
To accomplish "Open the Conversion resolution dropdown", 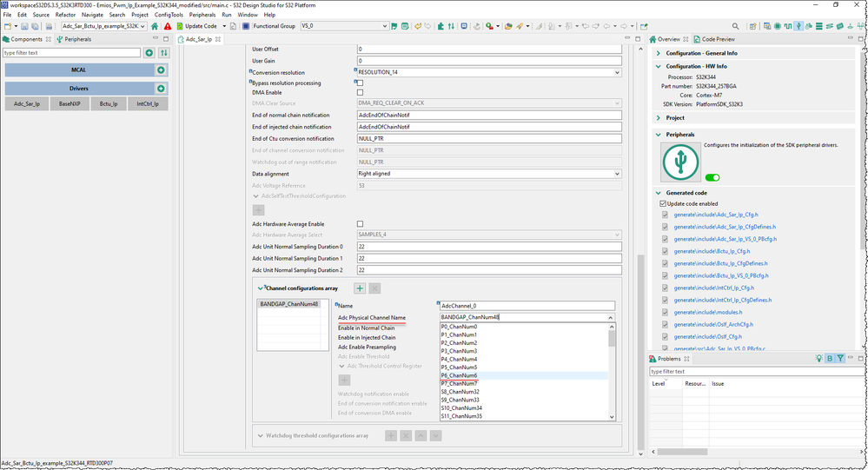I will 617,73.
